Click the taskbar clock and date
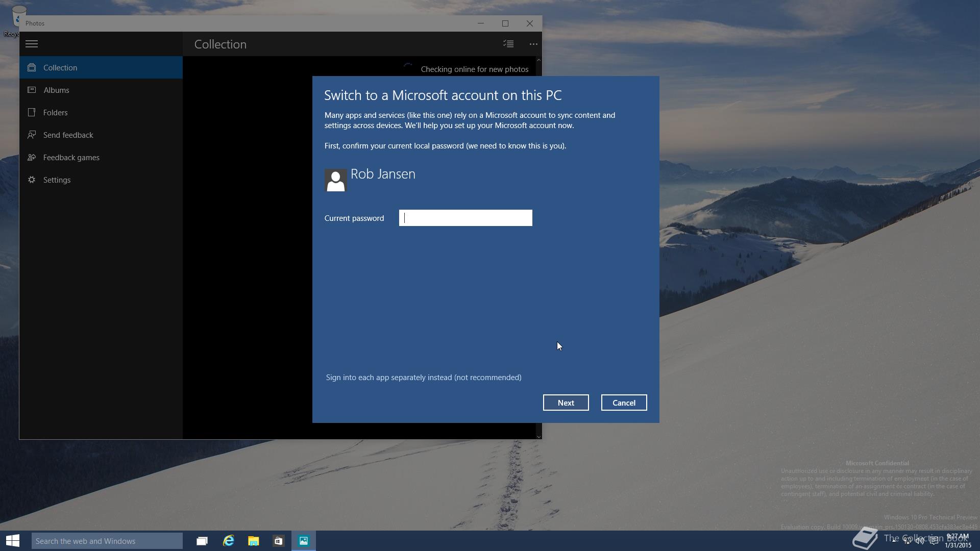This screenshot has height=551, width=980. [x=958, y=541]
